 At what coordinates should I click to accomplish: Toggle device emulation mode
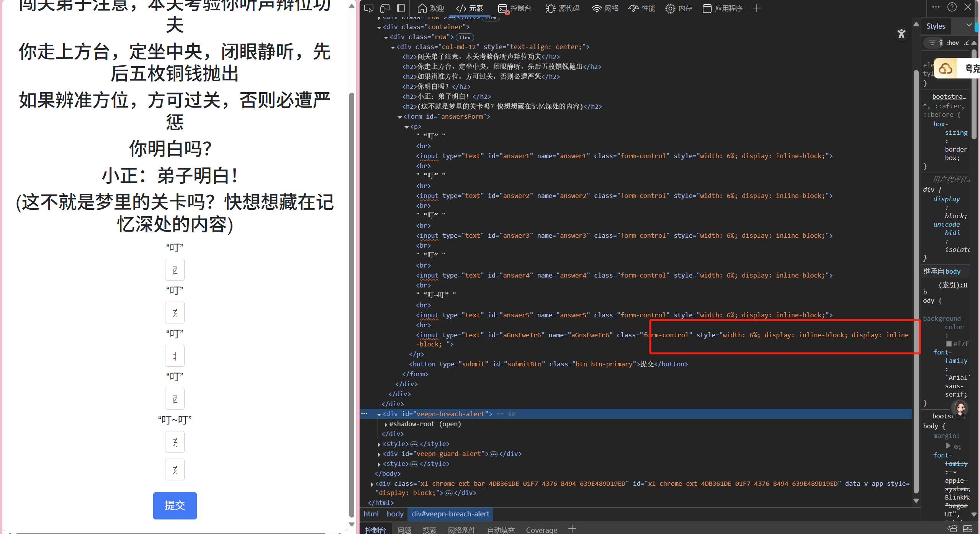[x=384, y=8]
